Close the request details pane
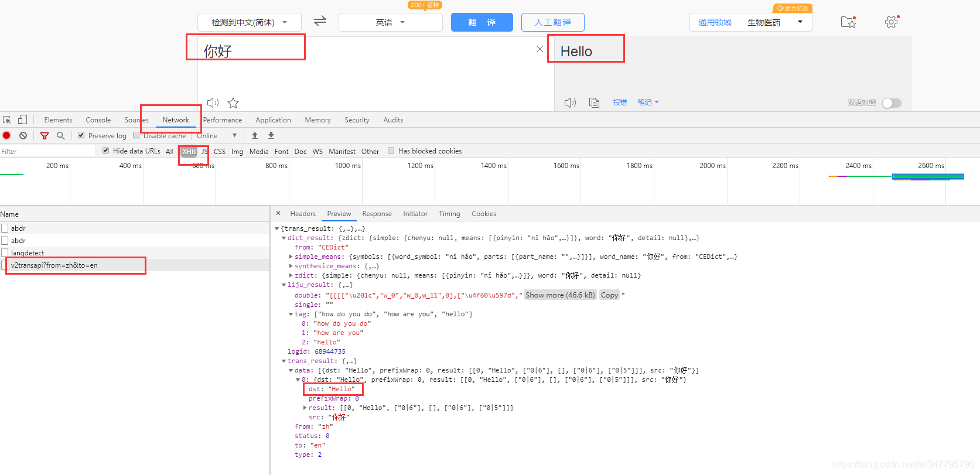The width and height of the screenshot is (980, 475). point(278,213)
